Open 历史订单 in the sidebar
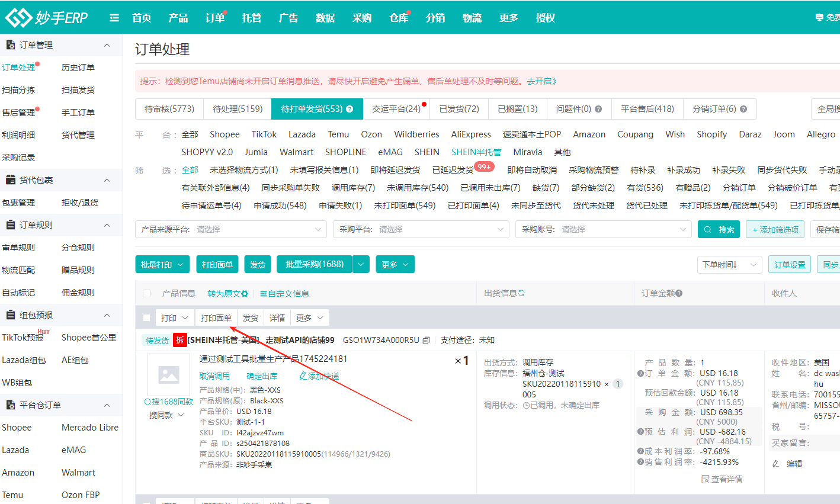This screenshot has height=504, width=840. 78,68
